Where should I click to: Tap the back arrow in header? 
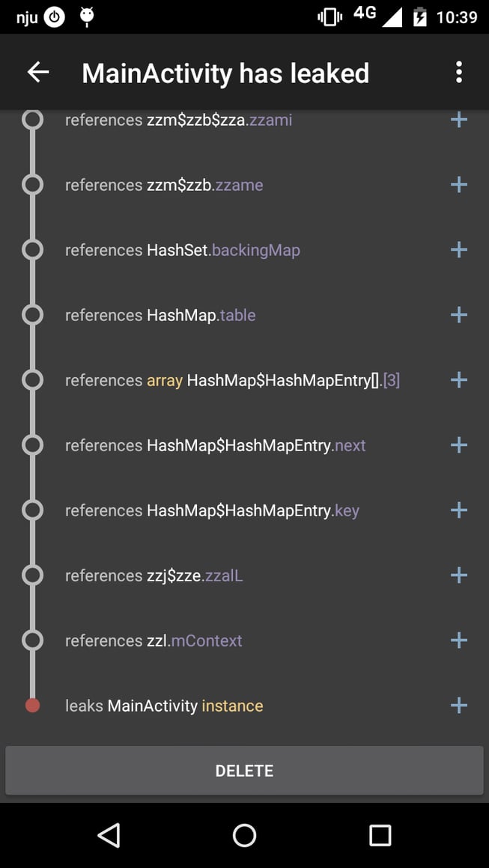[38, 72]
